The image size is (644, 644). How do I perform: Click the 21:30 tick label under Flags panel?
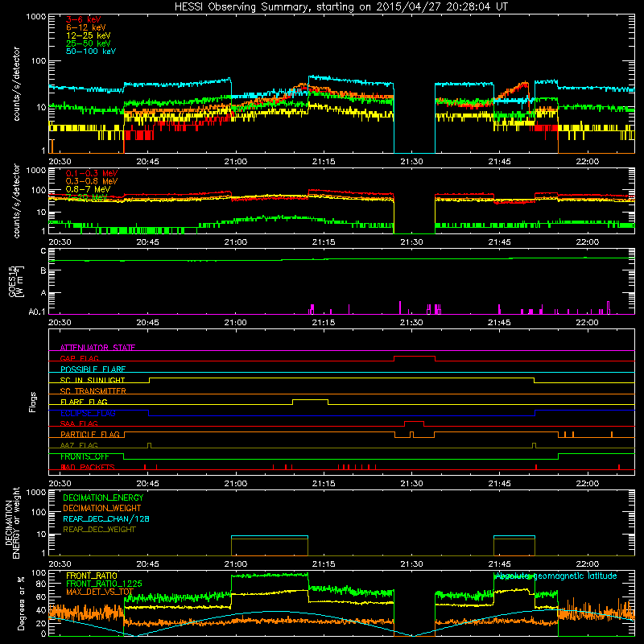point(411,484)
